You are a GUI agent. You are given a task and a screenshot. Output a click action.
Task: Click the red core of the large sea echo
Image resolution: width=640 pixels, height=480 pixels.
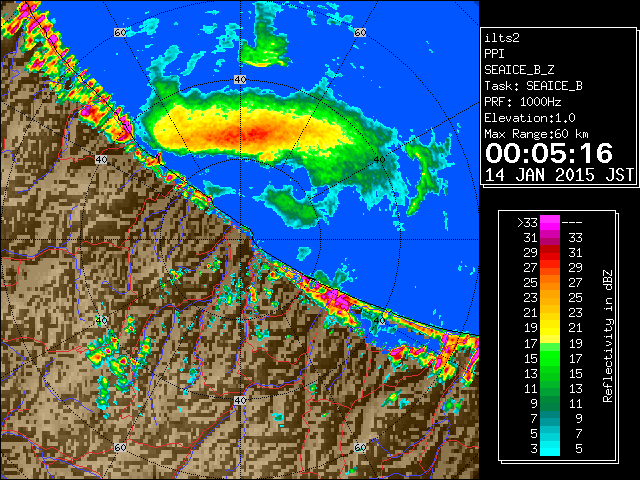[249, 133]
